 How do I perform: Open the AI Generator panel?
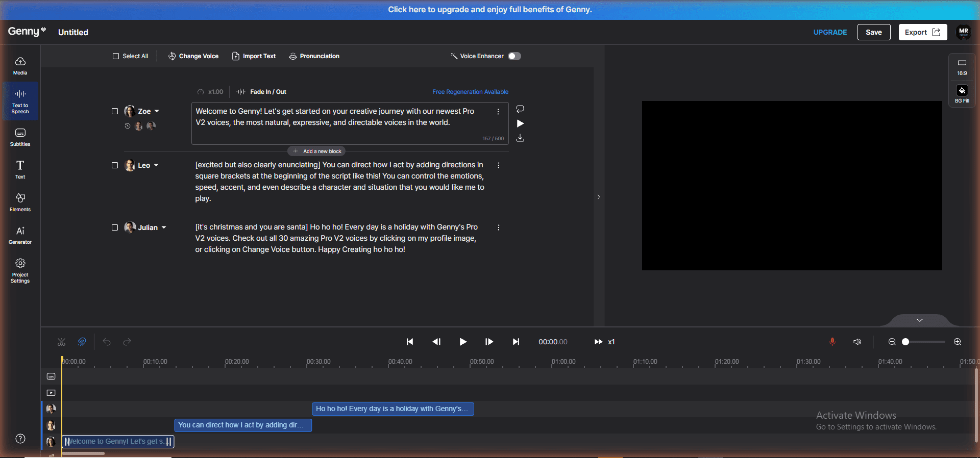tap(20, 235)
